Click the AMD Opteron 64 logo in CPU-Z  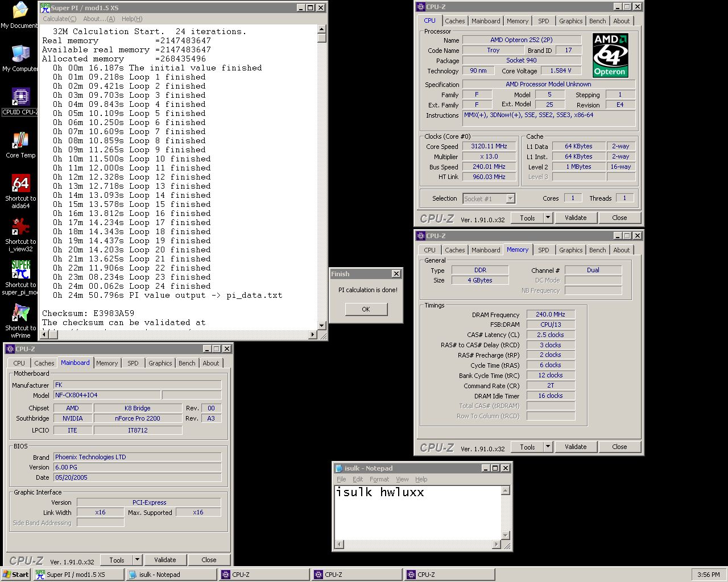[x=610, y=55]
